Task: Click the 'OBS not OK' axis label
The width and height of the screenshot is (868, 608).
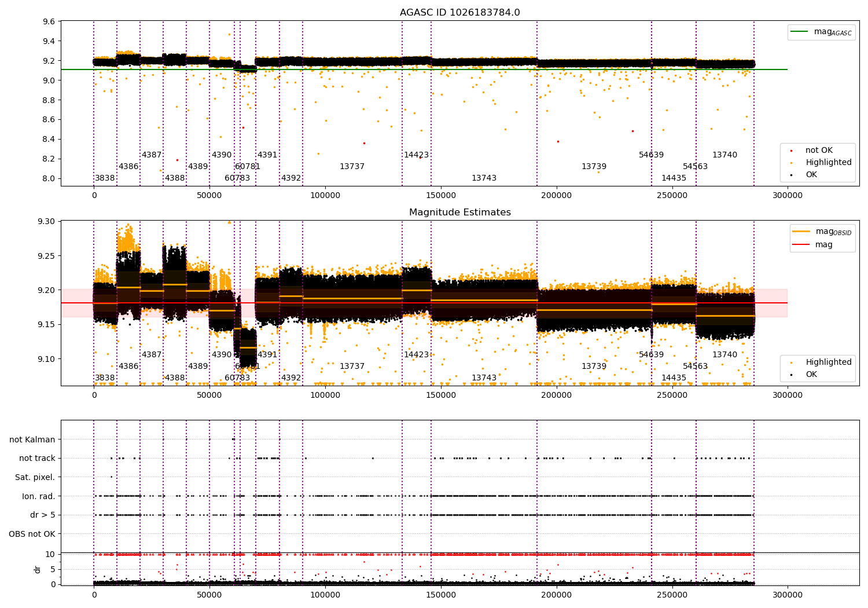Action: [x=32, y=534]
